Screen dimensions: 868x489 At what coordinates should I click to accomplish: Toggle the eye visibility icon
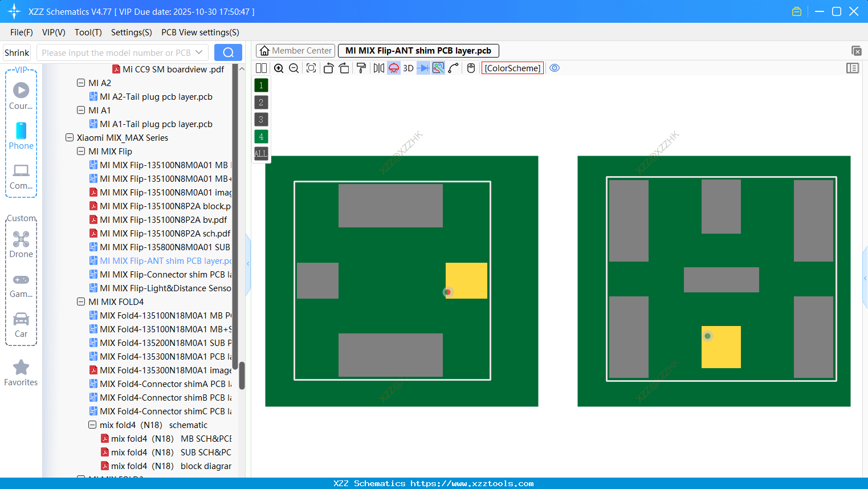(x=555, y=68)
